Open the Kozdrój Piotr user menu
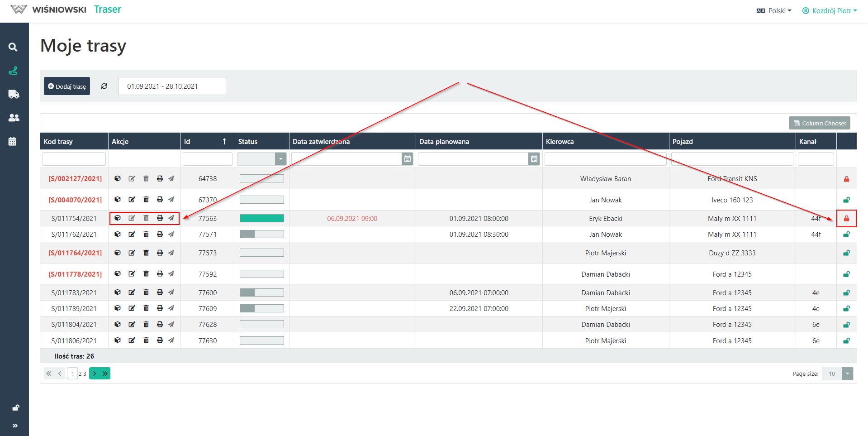Screen dimensions: 868x436 click(830, 10)
